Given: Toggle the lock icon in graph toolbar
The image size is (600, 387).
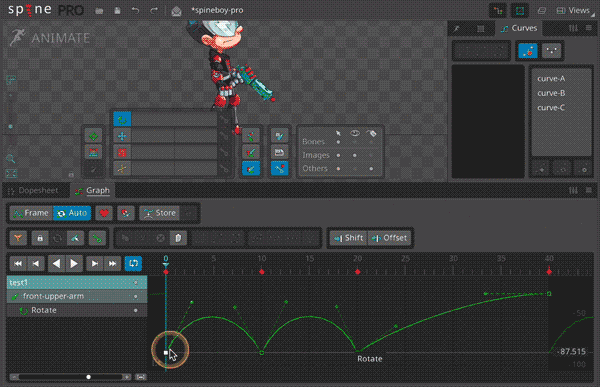Looking at the screenshot, I should tap(40, 238).
